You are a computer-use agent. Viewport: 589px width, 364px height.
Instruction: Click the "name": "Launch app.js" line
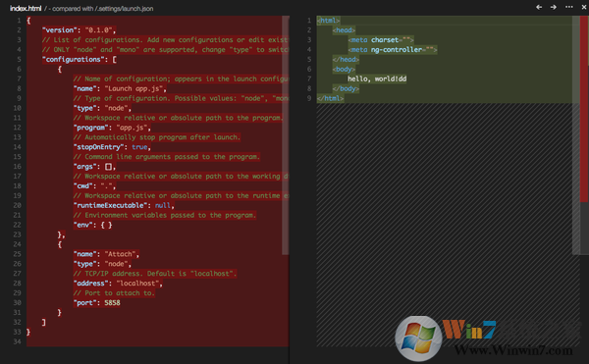(120, 88)
